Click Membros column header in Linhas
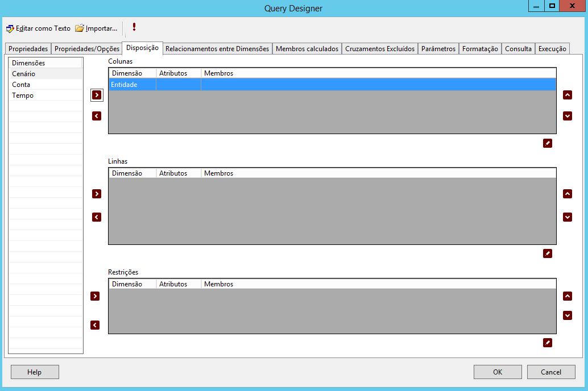The height and width of the screenshot is (391, 588). tap(378, 173)
